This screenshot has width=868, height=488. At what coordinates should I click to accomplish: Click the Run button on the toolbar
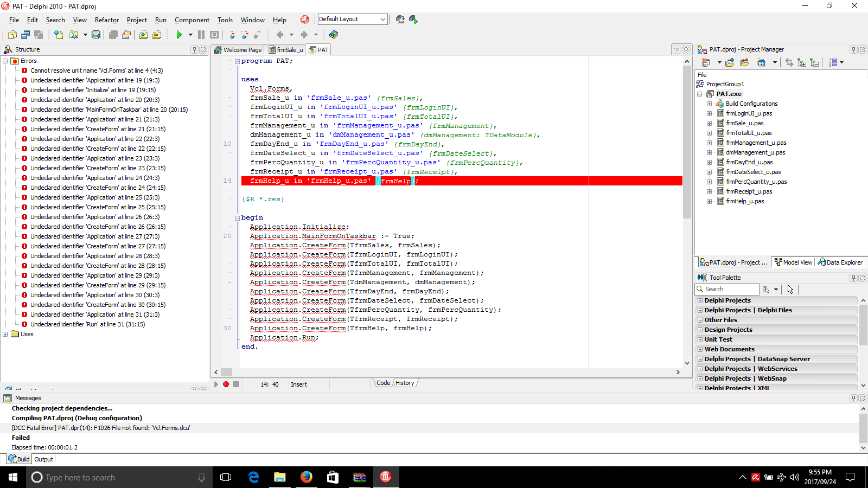click(179, 34)
